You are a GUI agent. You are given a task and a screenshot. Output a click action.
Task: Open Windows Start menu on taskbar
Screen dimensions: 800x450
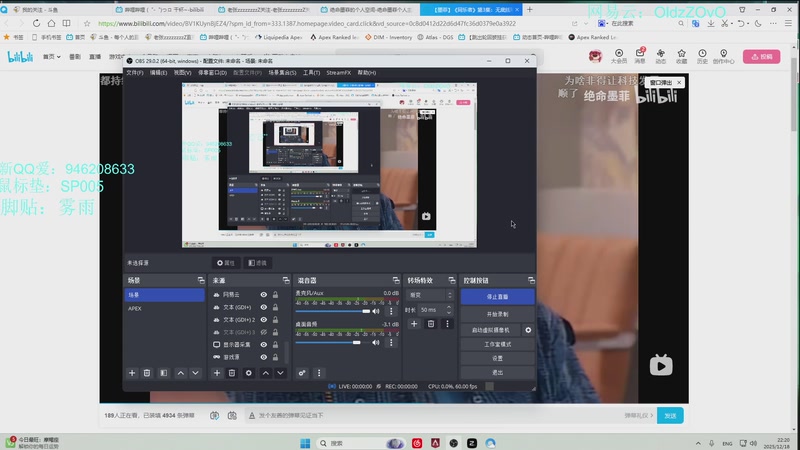[x=305, y=443]
